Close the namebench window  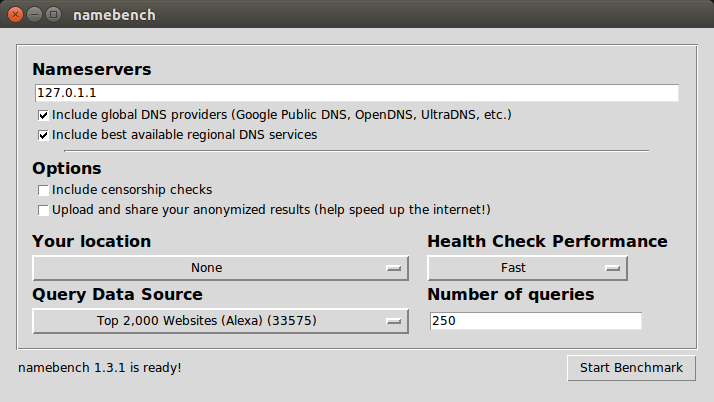click(x=16, y=15)
